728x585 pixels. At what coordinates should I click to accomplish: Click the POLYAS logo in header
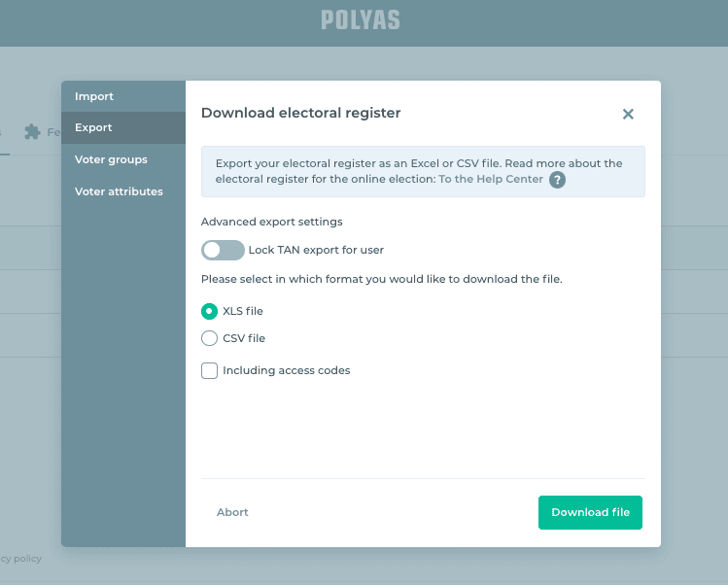pyautogui.click(x=361, y=19)
